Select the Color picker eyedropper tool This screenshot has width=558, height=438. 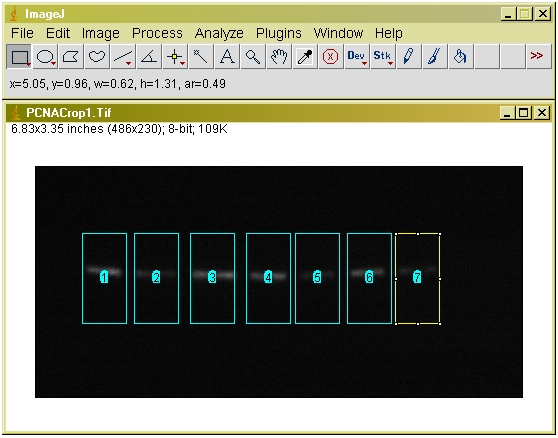305,57
